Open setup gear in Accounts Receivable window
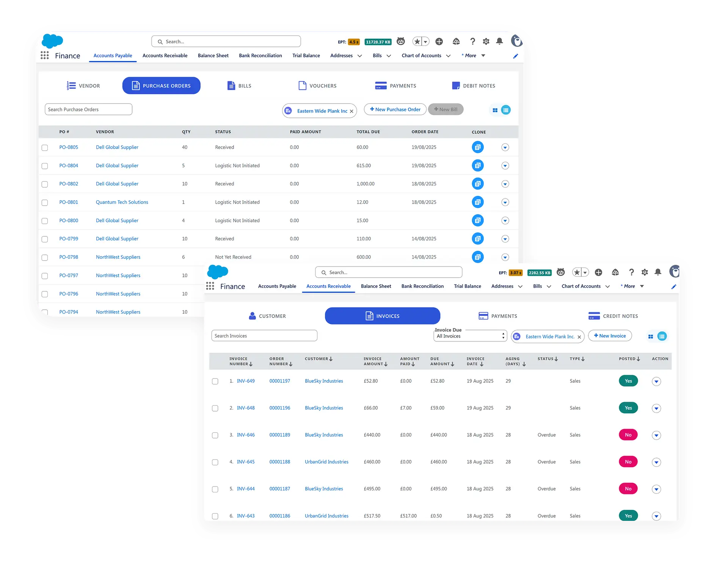 (x=645, y=272)
